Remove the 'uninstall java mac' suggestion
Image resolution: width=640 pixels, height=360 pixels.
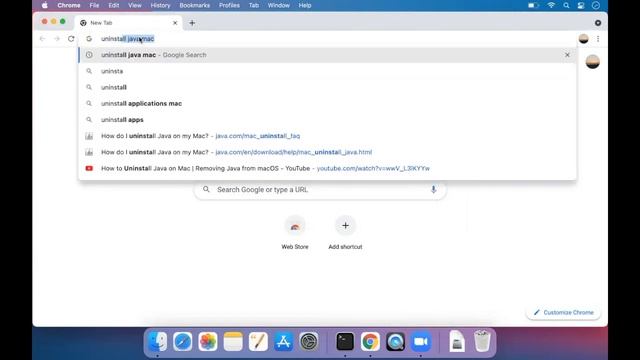[x=567, y=55]
